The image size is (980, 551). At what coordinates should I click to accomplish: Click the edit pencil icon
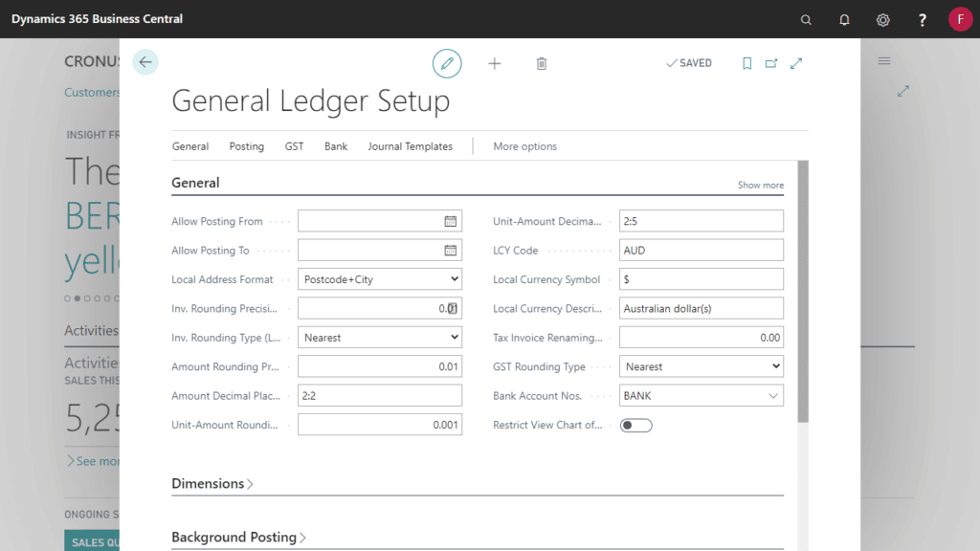point(447,63)
